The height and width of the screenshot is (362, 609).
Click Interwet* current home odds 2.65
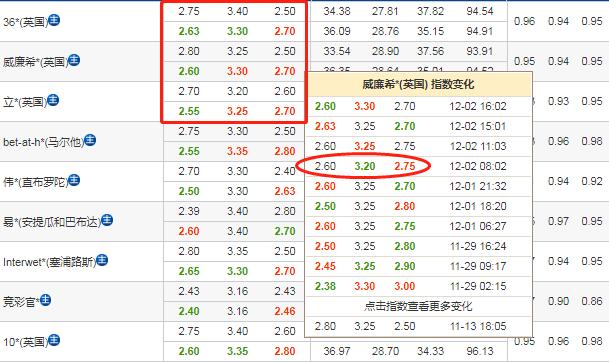click(x=189, y=271)
